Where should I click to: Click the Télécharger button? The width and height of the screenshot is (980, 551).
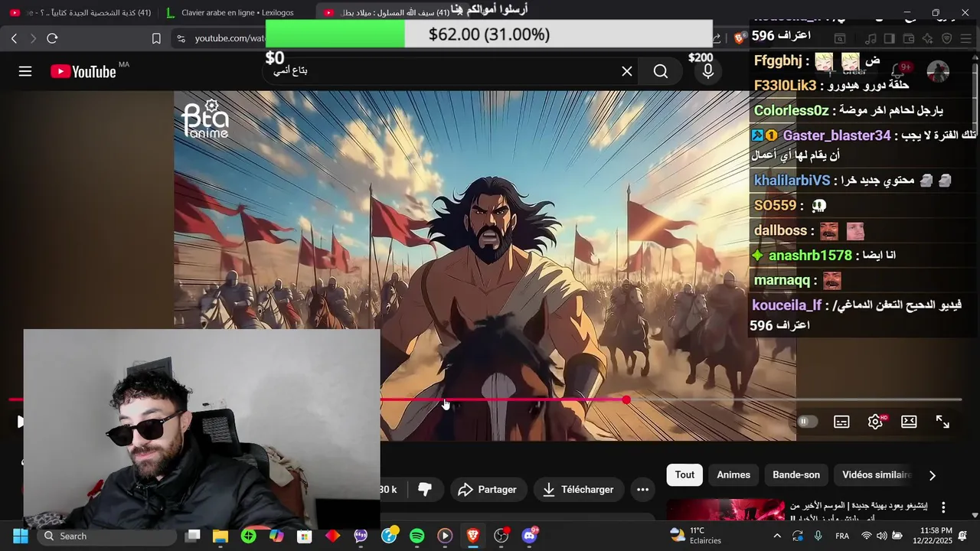pos(579,490)
